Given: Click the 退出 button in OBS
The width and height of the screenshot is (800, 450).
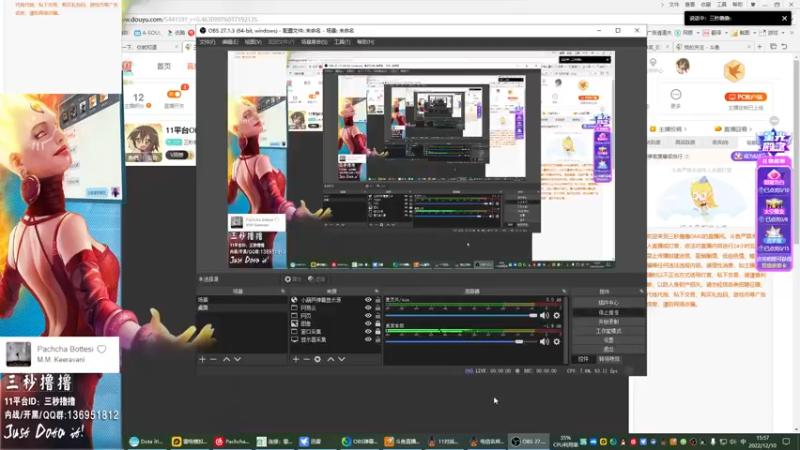Looking at the screenshot, I should [x=608, y=349].
